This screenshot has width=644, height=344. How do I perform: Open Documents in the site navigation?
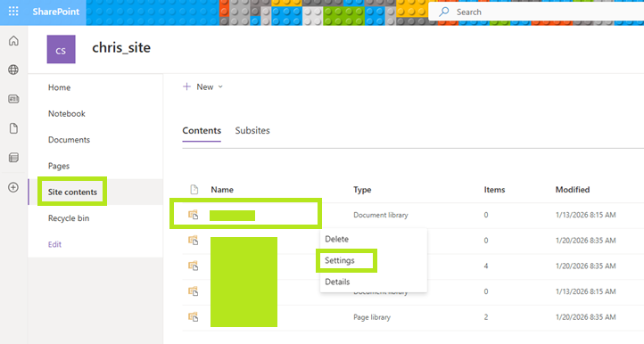pyautogui.click(x=69, y=140)
